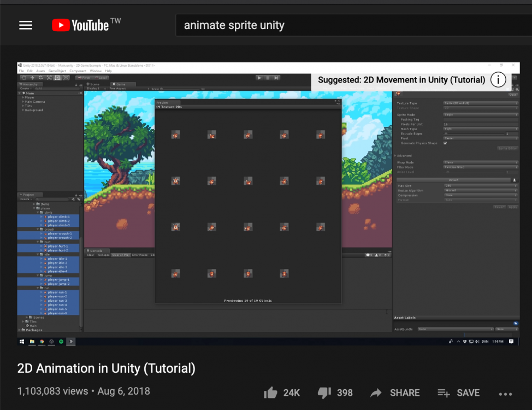Click the Pixels Per Unit field
The height and width of the screenshot is (410, 532).
(481, 124)
